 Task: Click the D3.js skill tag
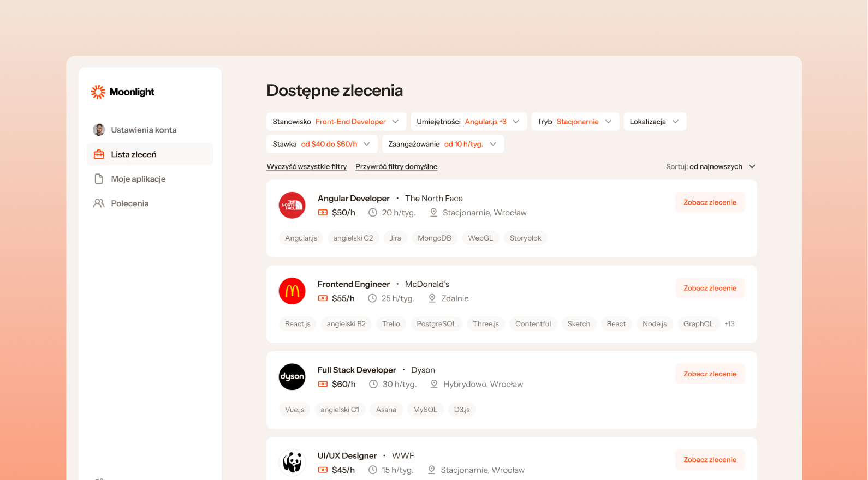(x=462, y=410)
